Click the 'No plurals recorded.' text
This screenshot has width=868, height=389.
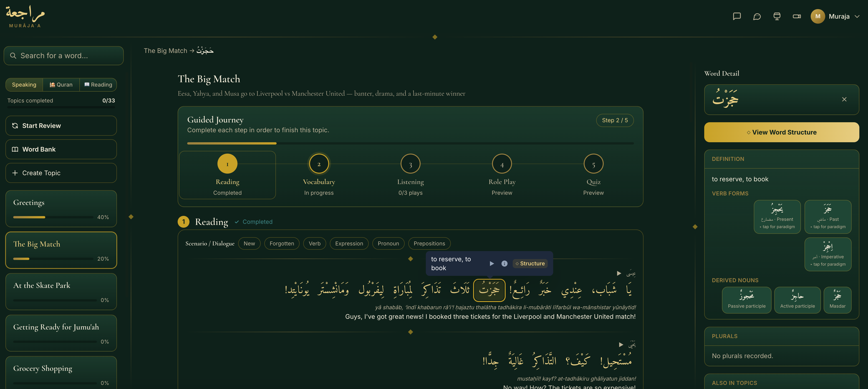point(742,356)
